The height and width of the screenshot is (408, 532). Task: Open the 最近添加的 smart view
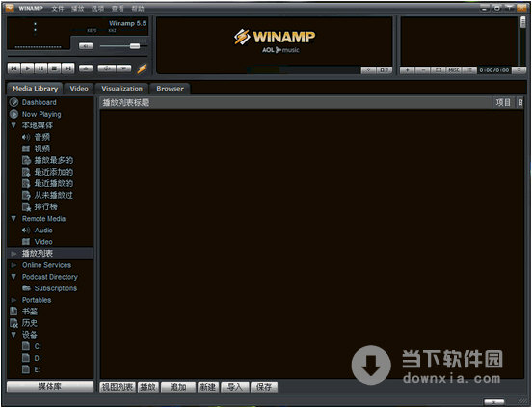pos(53,172)
